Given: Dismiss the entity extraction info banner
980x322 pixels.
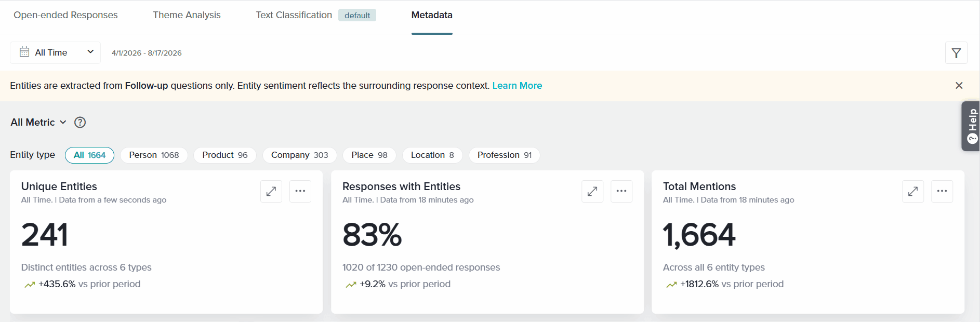Looking at the screenshot, I should [959, 86].
